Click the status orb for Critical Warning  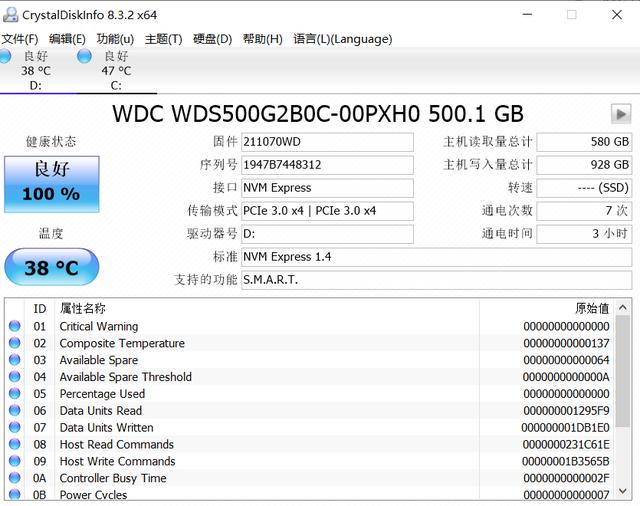(x=14, y=327)
